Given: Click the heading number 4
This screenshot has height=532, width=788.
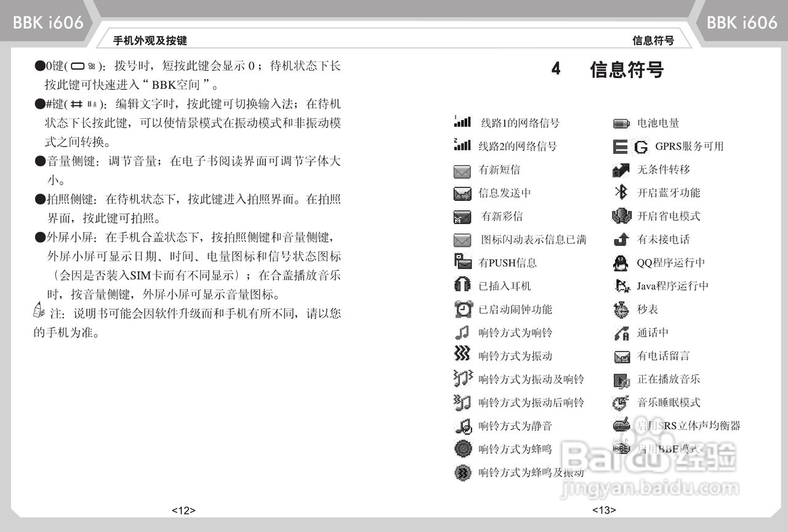Looking at the screenshot, I should coord(556,69).
